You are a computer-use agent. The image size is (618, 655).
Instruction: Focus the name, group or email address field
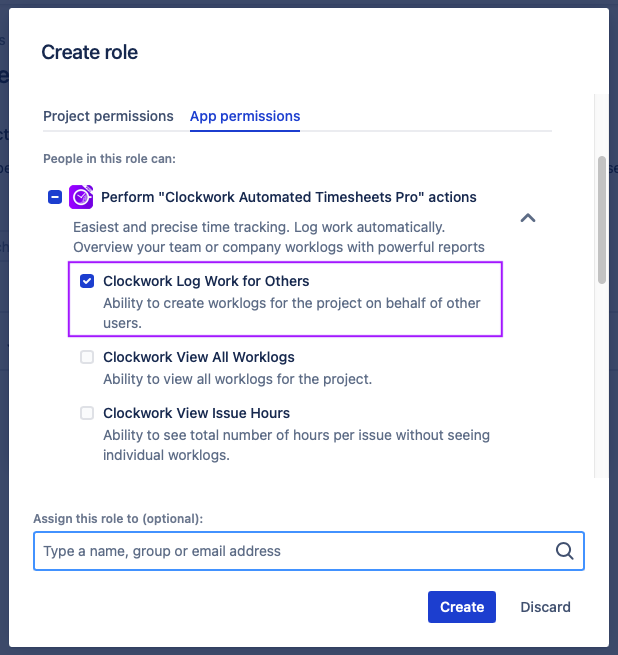pos(295,551)
